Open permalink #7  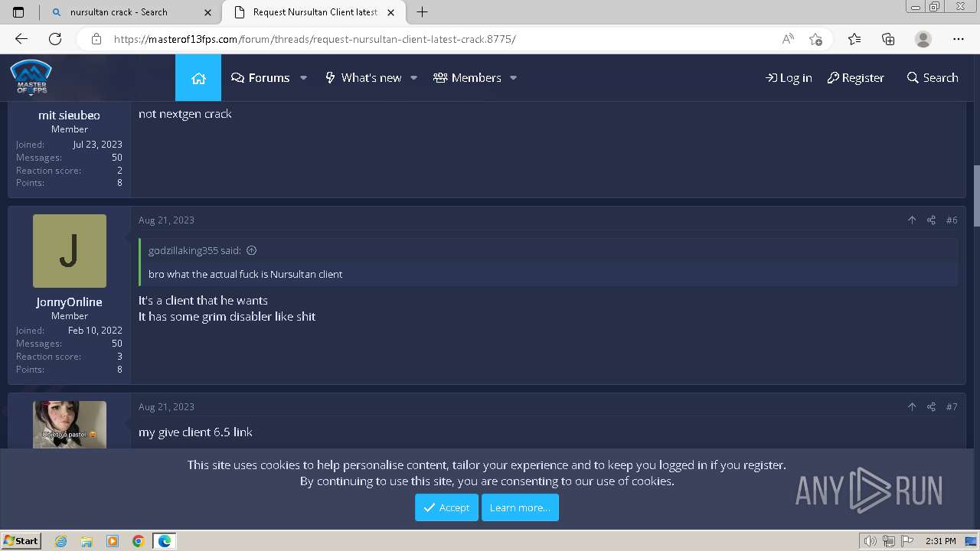pyautogui.click(x=952, y=407)
